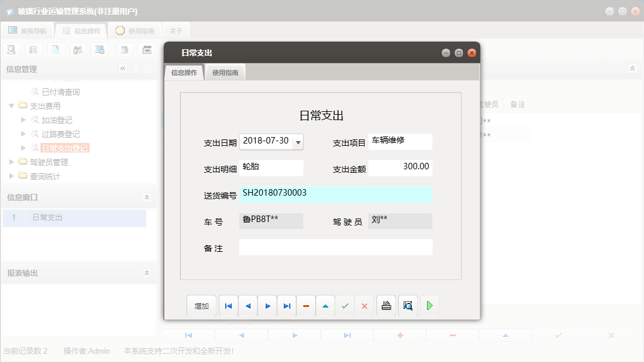Screen dimensions: 644x362
Task: Open the print preview icon in the dialog
Action: (x=408, y=305)
